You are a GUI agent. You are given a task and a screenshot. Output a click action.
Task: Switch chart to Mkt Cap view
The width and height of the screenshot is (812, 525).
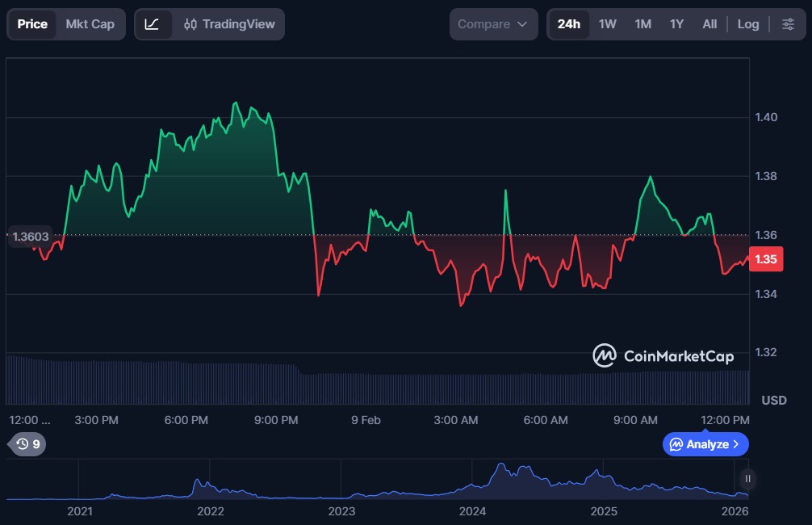point(90,24)
